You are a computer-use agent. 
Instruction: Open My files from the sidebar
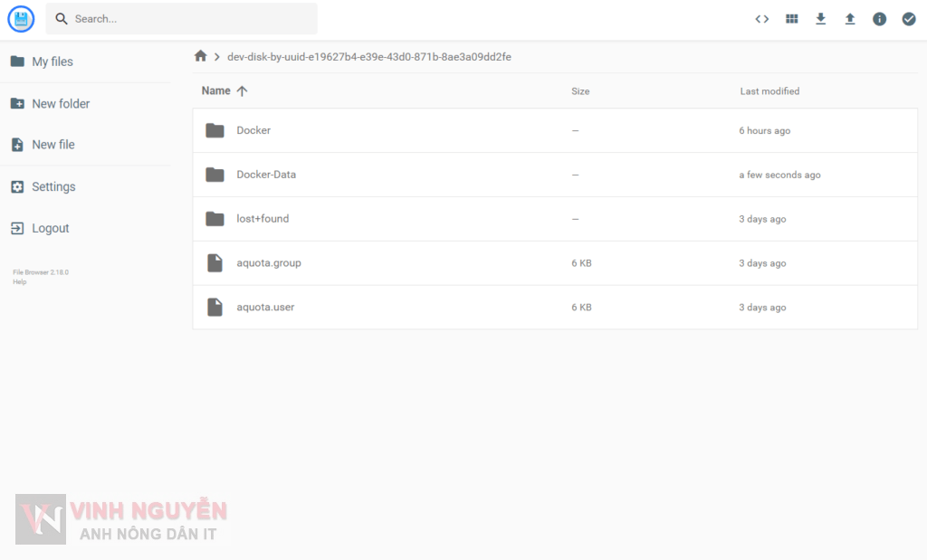tap(54, 62)
